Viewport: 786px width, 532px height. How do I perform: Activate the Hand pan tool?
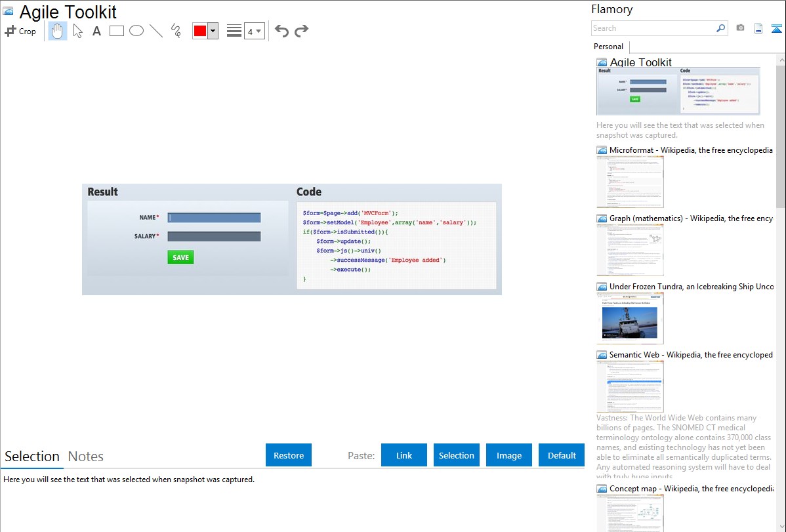tap(58, 31)
